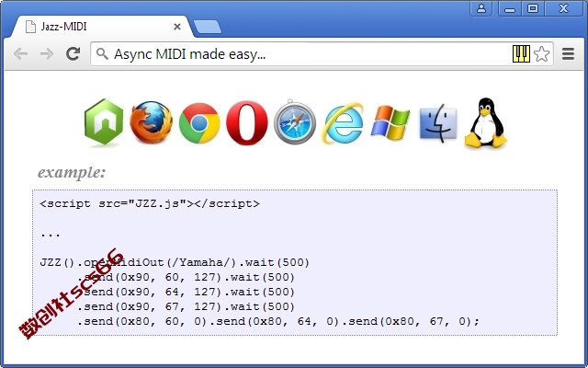Bookmark the page with the star icon
The height and width of the screenshot is (368, 588).
point(541,53)
